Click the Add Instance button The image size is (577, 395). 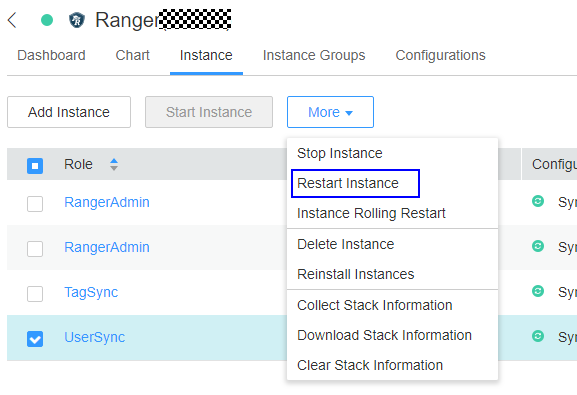click(x=69, y=112)
